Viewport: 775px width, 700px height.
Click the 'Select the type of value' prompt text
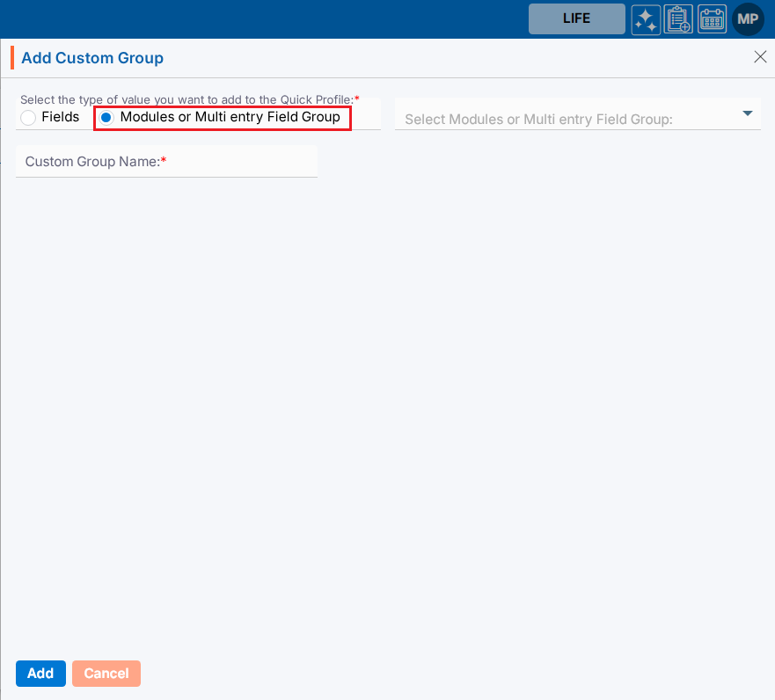pos(186,100)
